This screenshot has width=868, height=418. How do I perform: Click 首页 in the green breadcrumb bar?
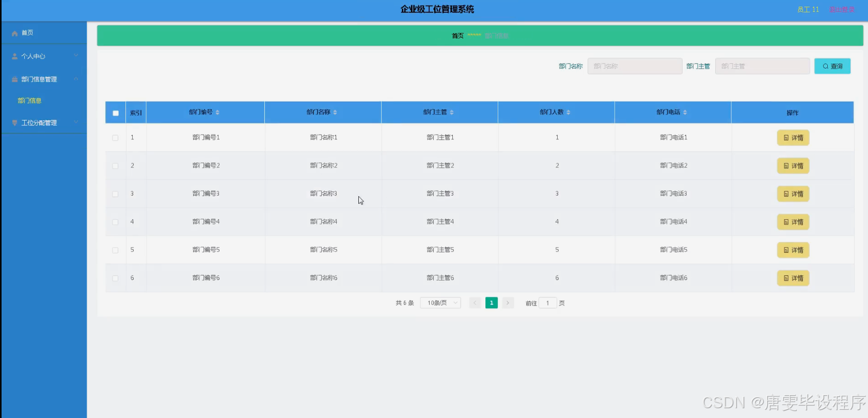(x=457, y=36)
